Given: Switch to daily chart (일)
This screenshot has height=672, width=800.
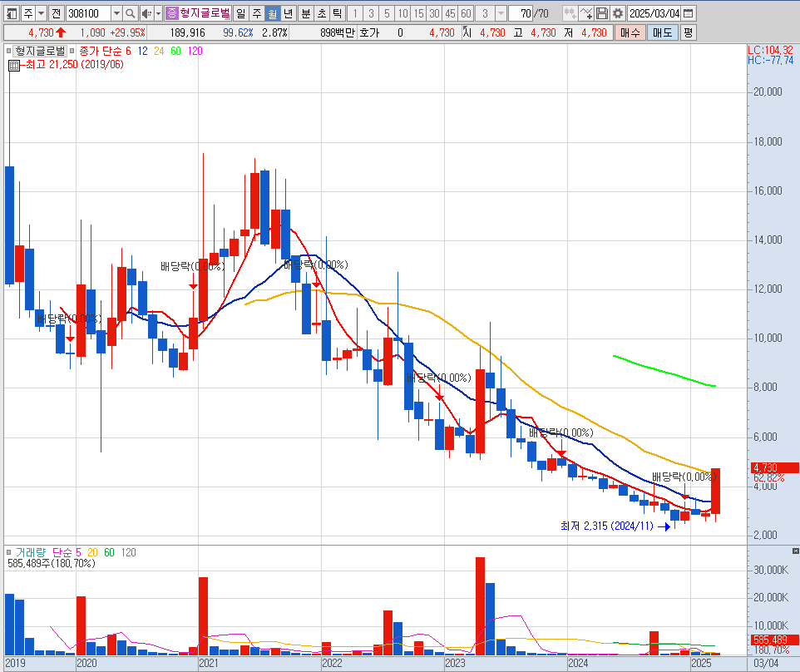Looking at the screenshot, I should coord(241,13).
